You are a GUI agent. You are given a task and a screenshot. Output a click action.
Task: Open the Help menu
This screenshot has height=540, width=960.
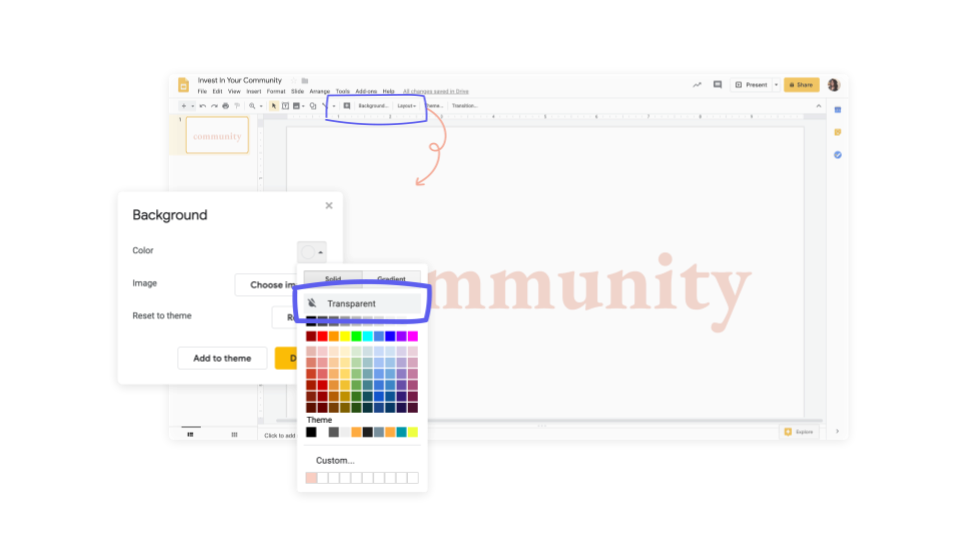(x=388, y=91)
